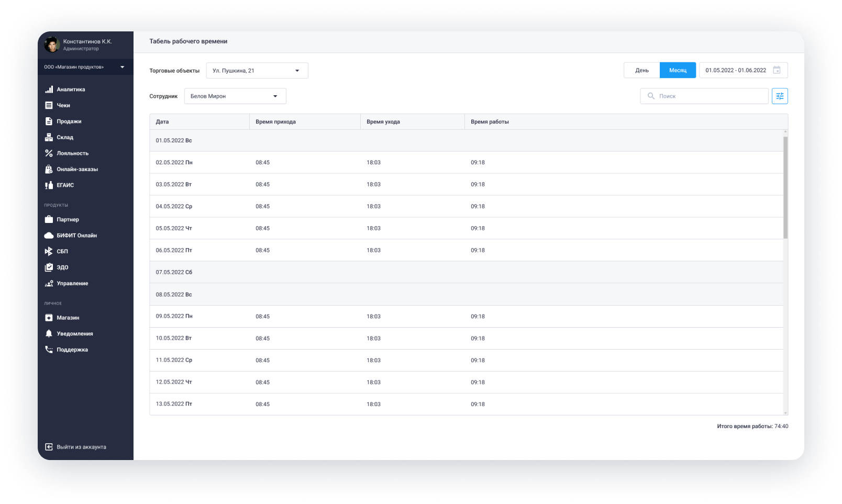Open Лояльность menu item
The image size is (842, 504).
coord(73,153)
